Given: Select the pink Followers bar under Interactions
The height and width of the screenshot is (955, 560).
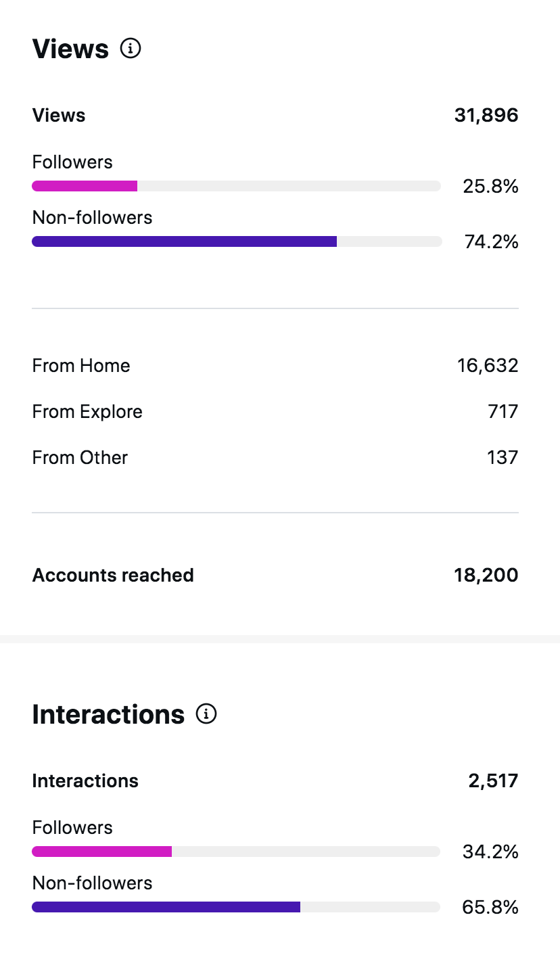Looking at the screenshot, I should (x=102, y=852).
